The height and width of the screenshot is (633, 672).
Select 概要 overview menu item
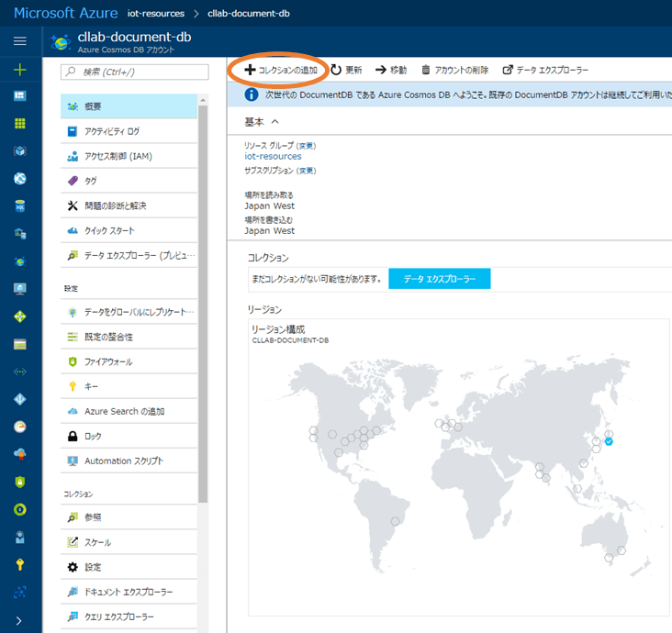point(129,106)
